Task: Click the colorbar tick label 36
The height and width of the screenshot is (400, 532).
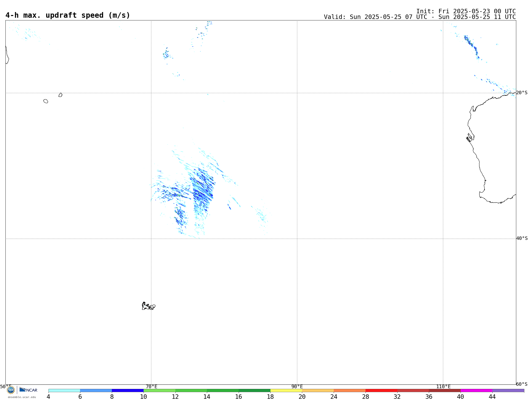Action: pos(429,397)
